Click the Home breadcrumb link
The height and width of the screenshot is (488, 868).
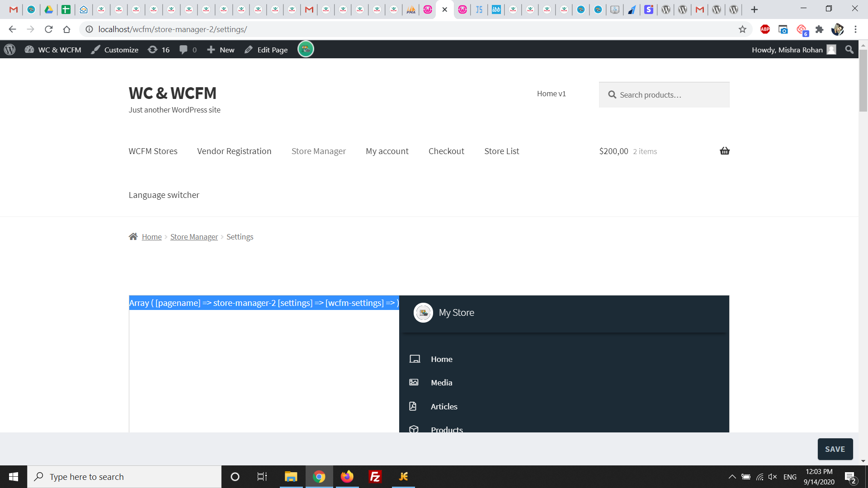point(151,237)
